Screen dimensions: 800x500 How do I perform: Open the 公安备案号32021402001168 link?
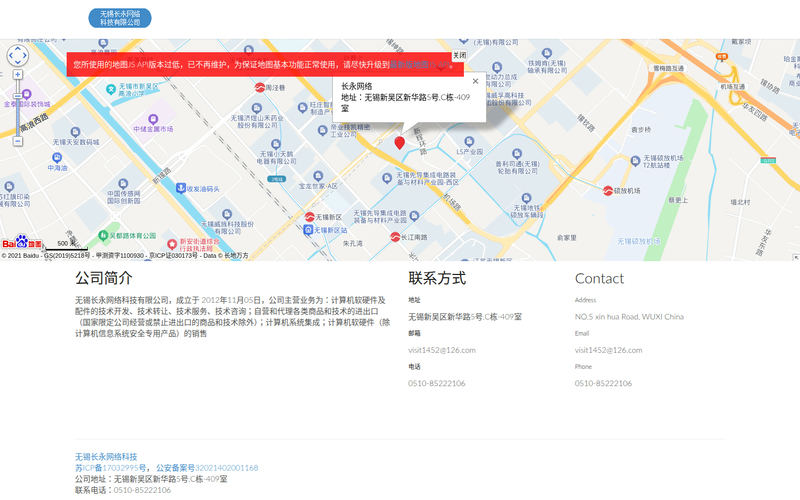[x=207, y=468]
